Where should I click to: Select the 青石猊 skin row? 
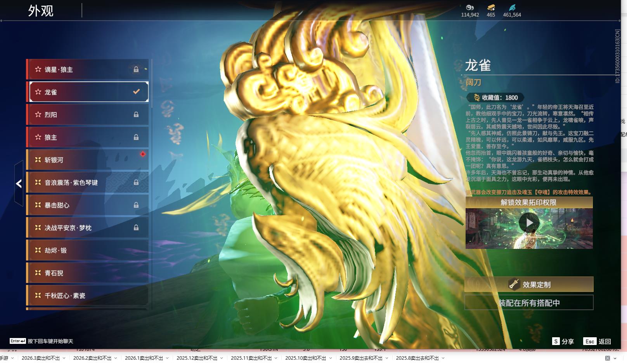87,273
